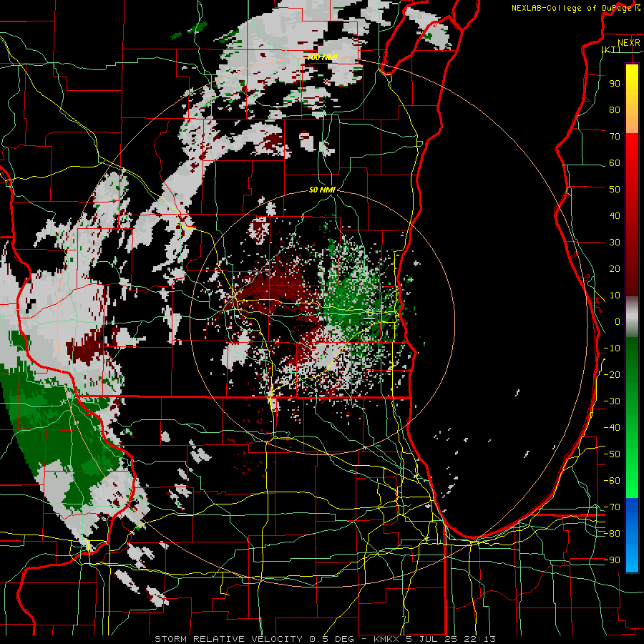
Task: Click the -90 value on velocity legend
Action: [612, 560]
